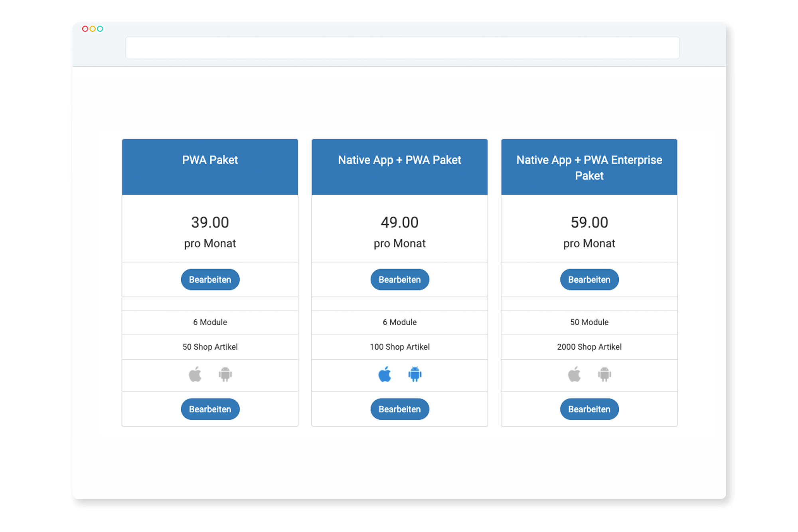Click the 50 Shop Artikel row

click(210, 347)
